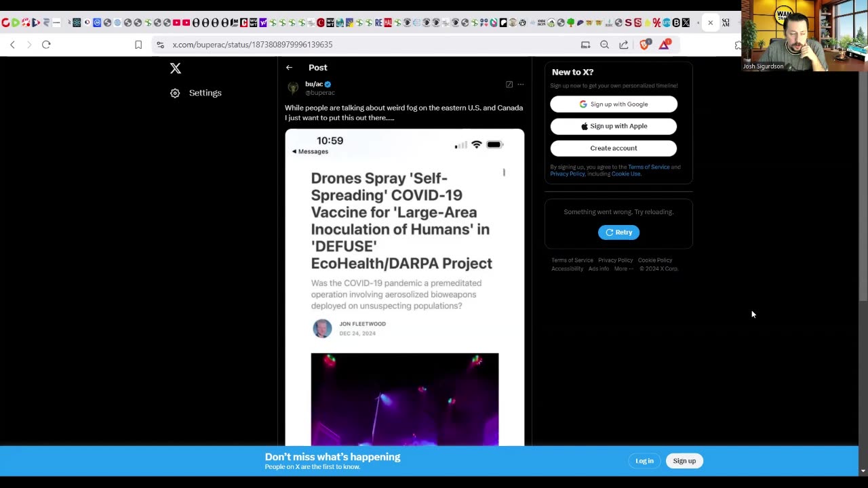Bookmark this page using bookmark icon
The height and width of the screenshot is (488, 868).
click(138, 45)
